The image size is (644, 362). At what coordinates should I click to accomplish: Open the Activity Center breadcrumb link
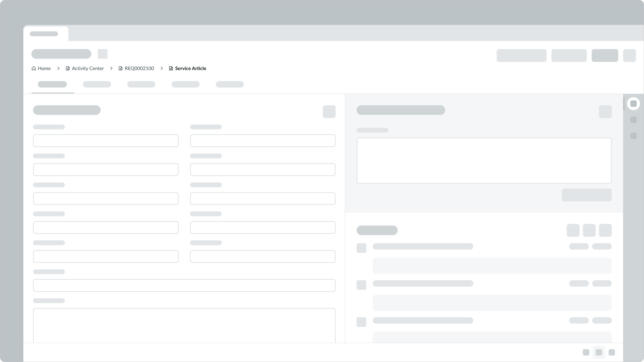tap(88, 68)
